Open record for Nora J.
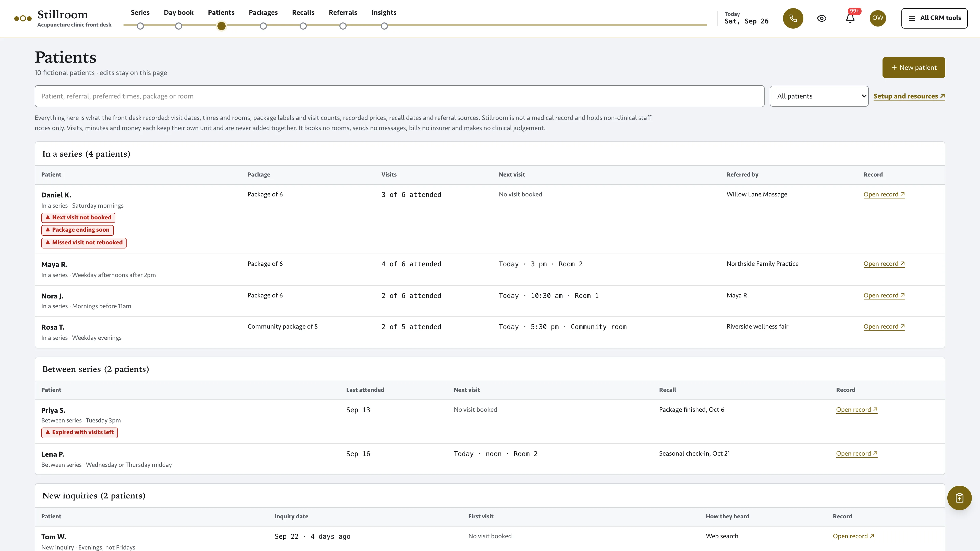 pyautogui.click(x=884, y=295)
